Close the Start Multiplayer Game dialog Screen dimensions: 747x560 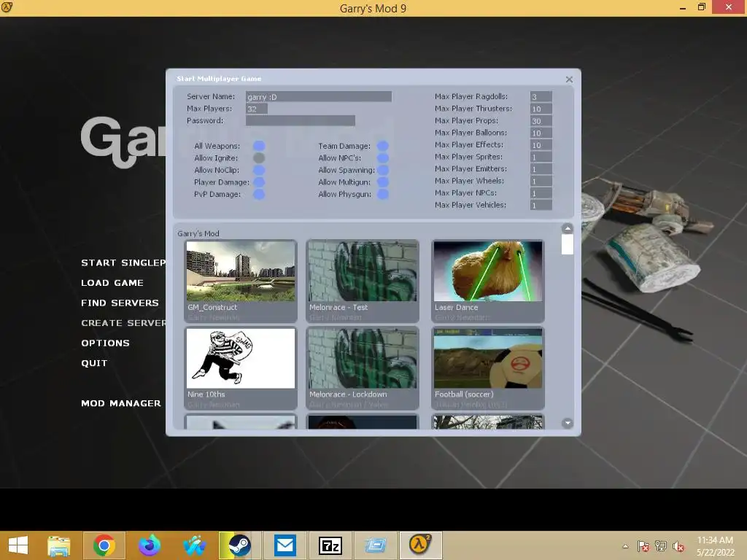point(569,79)
